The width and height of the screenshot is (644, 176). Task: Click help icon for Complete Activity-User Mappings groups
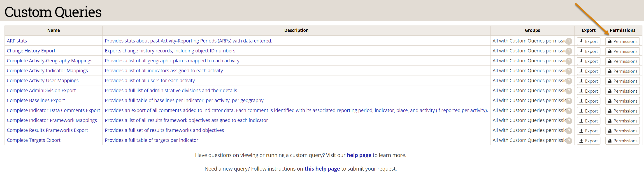tap(569, 81)
